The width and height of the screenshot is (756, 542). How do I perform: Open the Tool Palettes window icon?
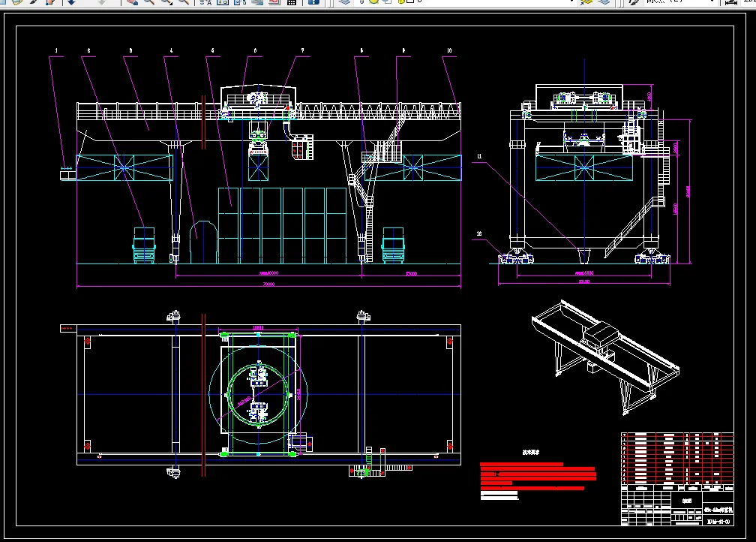click(x=240, y=2)
